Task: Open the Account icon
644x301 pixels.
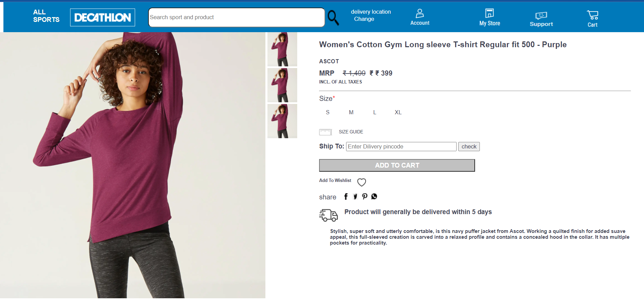Action: click(420, 13)
